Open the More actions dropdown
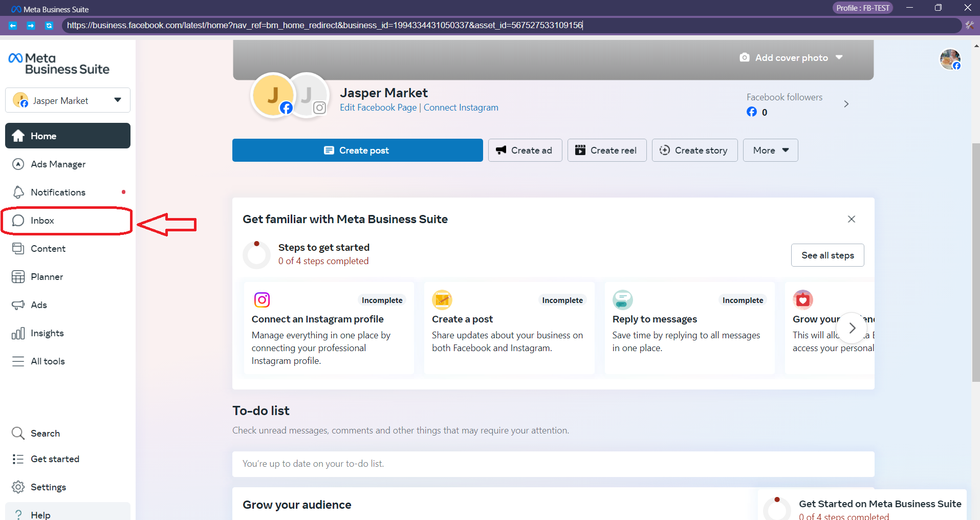 point(770,150)
